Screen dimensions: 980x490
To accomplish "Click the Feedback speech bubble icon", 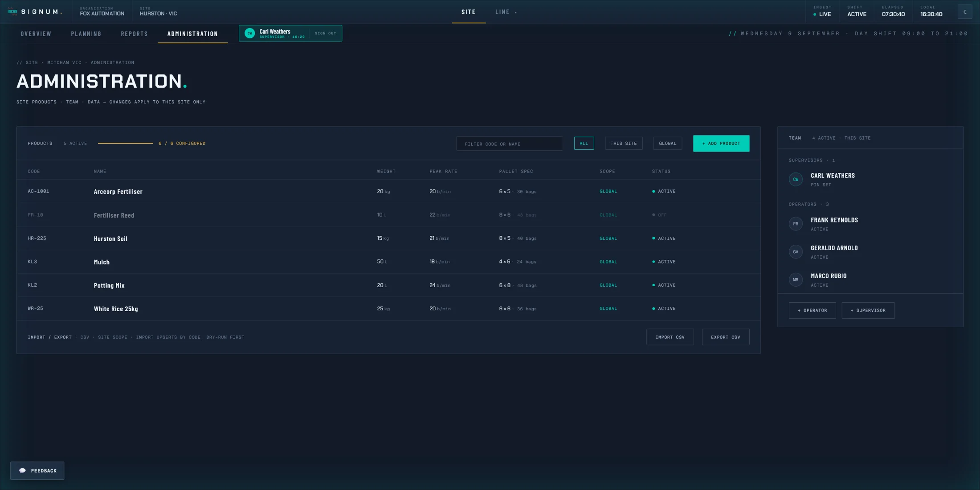I will point(22,471).
